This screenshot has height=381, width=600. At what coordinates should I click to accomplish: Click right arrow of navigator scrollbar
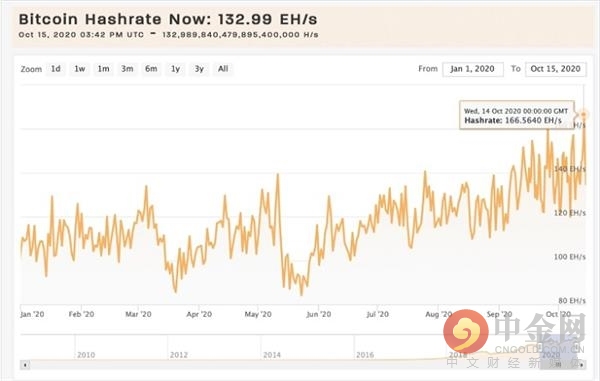[x=582, y=365]
